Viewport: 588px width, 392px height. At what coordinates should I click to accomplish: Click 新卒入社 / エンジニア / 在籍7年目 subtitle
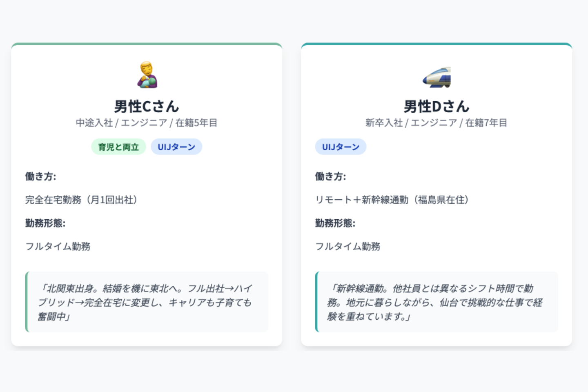[437, 123]
